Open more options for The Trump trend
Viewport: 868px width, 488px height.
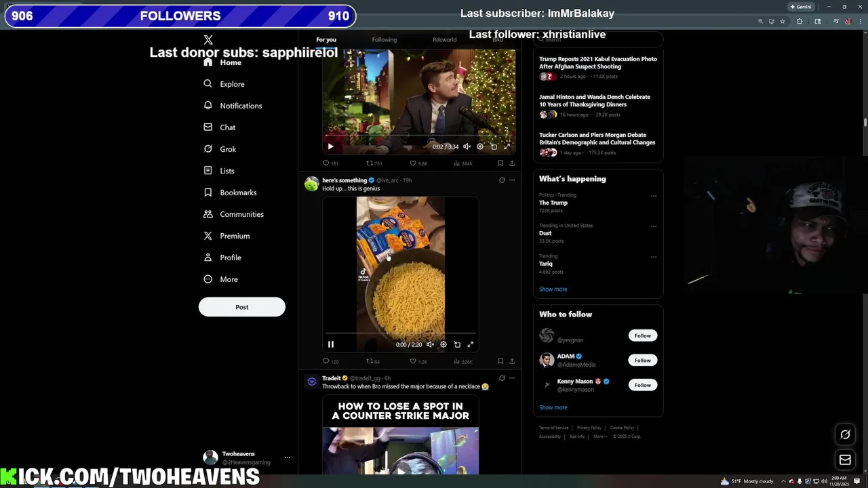click(654, 196)
